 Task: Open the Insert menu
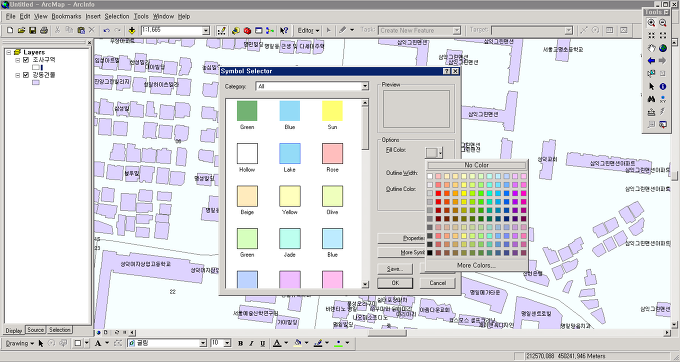93,16
